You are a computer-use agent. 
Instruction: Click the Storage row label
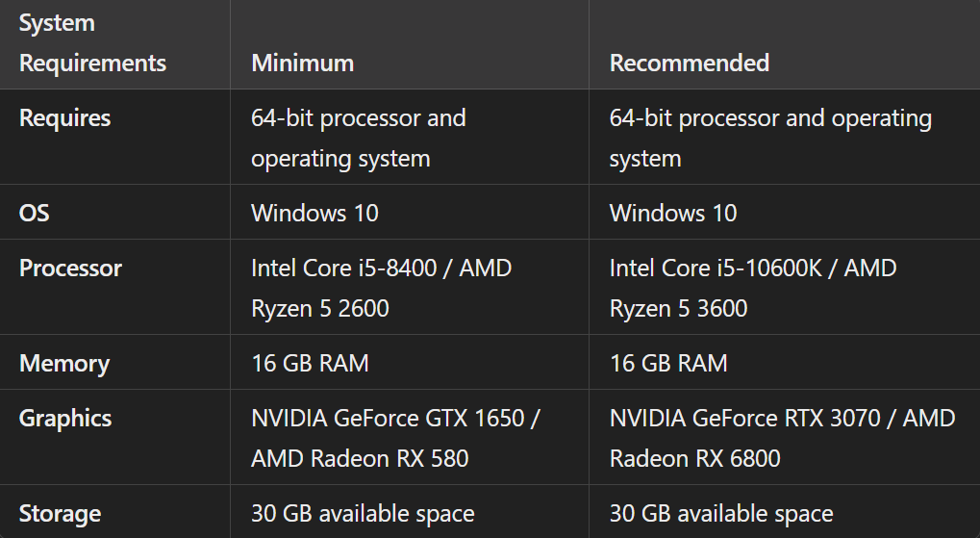60,513
